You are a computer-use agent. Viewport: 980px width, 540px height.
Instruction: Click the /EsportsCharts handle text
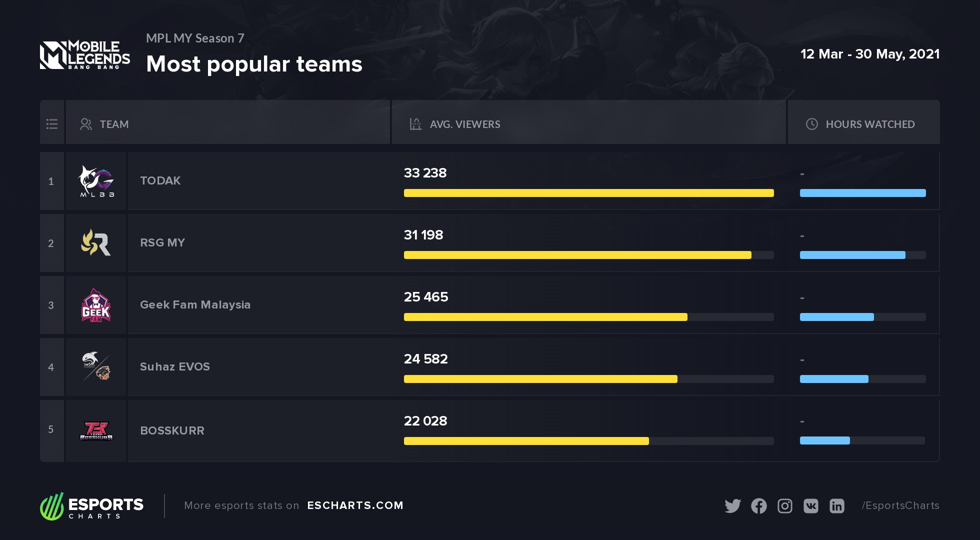[900, 505]
